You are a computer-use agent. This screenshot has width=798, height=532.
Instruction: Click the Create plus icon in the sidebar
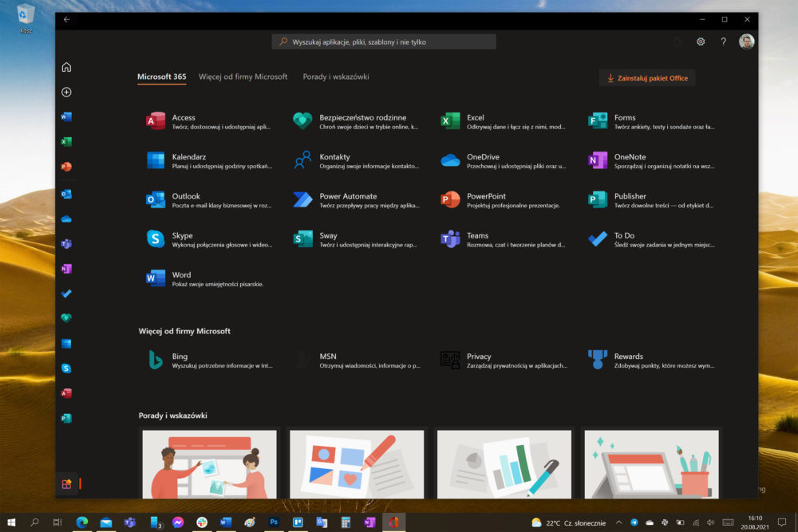coord(66,92)
